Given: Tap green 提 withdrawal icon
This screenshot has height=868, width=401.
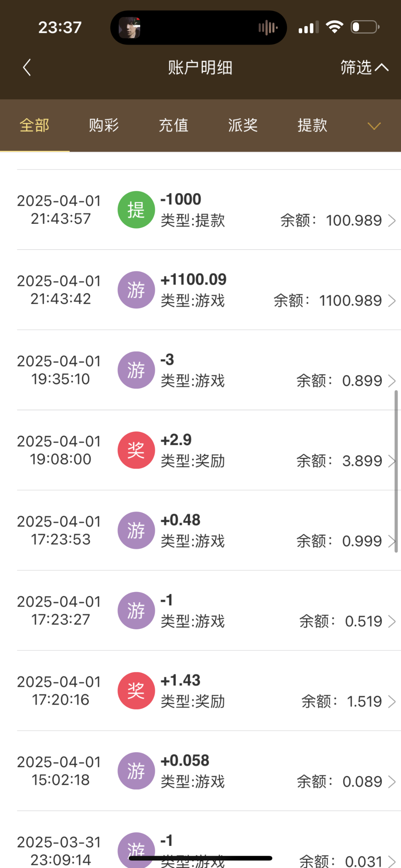Looking at the screenshot, I should (x=136, y=210).
